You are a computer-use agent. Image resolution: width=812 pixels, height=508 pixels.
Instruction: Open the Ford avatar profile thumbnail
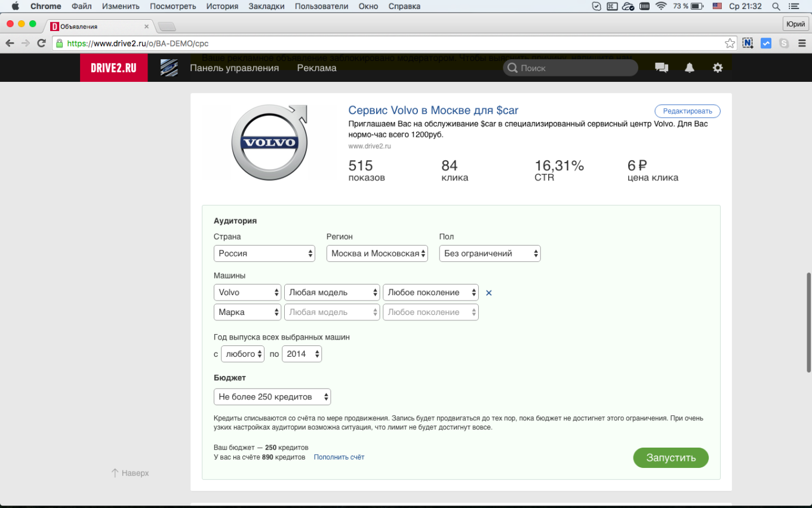coord(169,68)
